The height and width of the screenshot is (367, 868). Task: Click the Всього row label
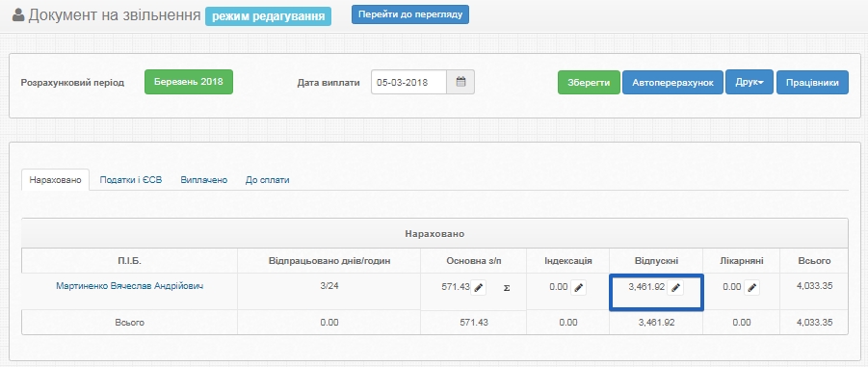pyautogui.click(x=129, y=322)
